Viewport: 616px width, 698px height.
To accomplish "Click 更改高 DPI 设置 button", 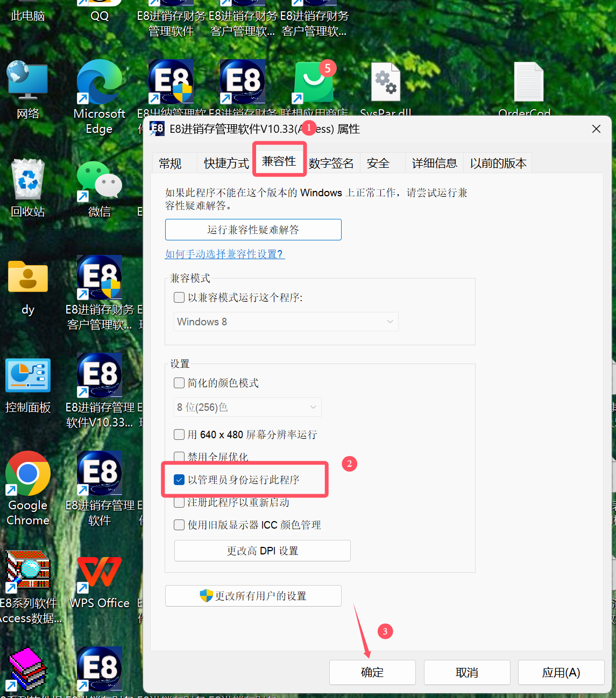I will click(x=263, y=551).
